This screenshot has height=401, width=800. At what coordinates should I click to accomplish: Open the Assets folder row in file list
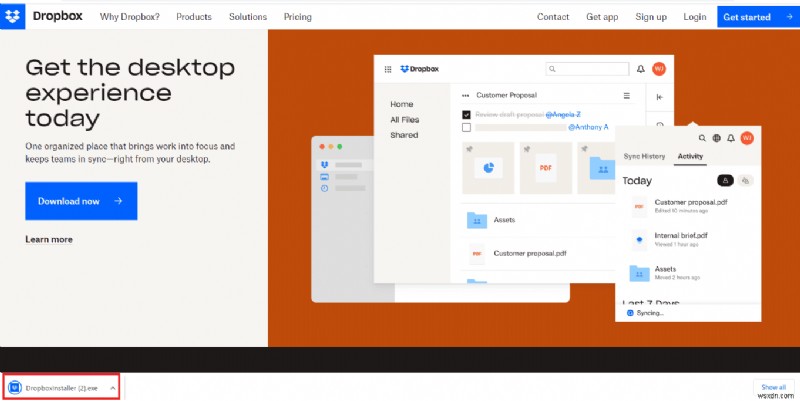point(538,220)
